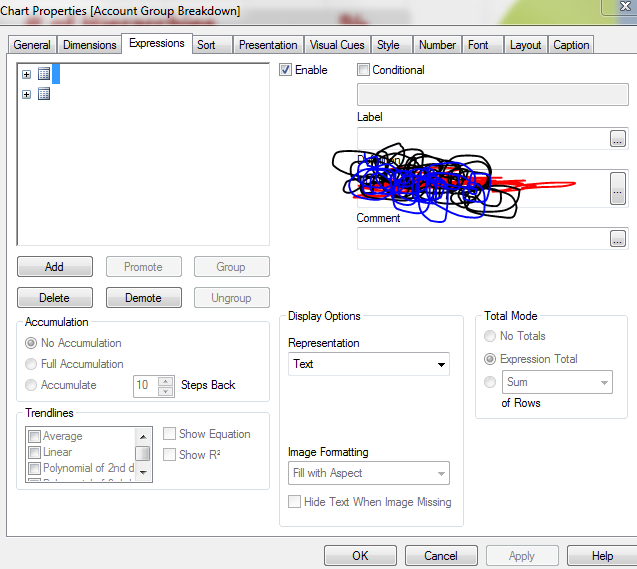
Task: Click the Conditional expression field
Action: (x=493, y=95)
